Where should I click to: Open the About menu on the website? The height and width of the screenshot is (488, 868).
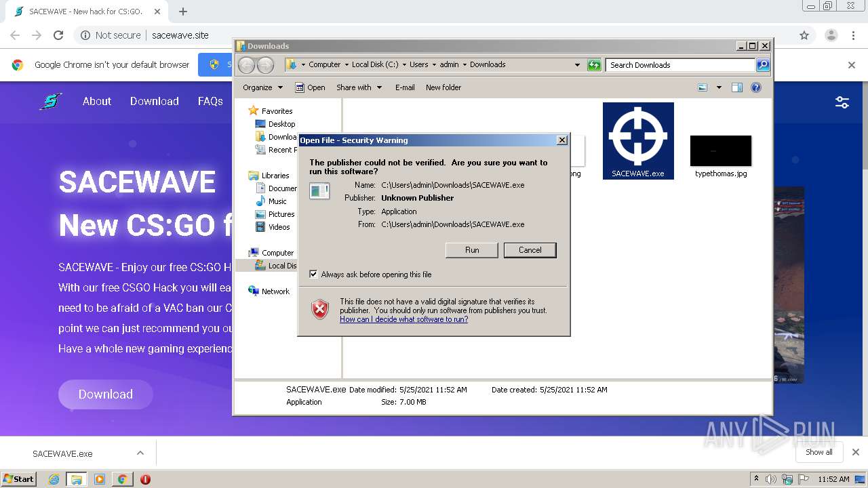pos(97,101)
